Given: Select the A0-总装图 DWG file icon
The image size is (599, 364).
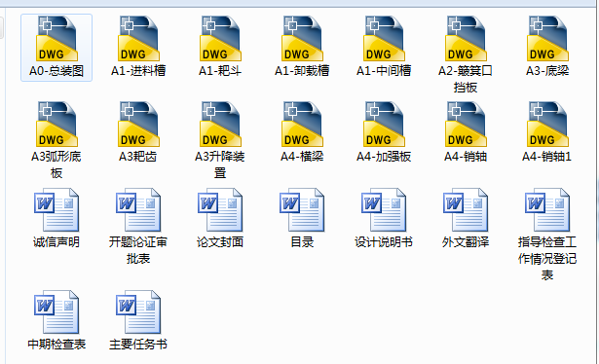Looking at the screenshot, I should 56,39.
